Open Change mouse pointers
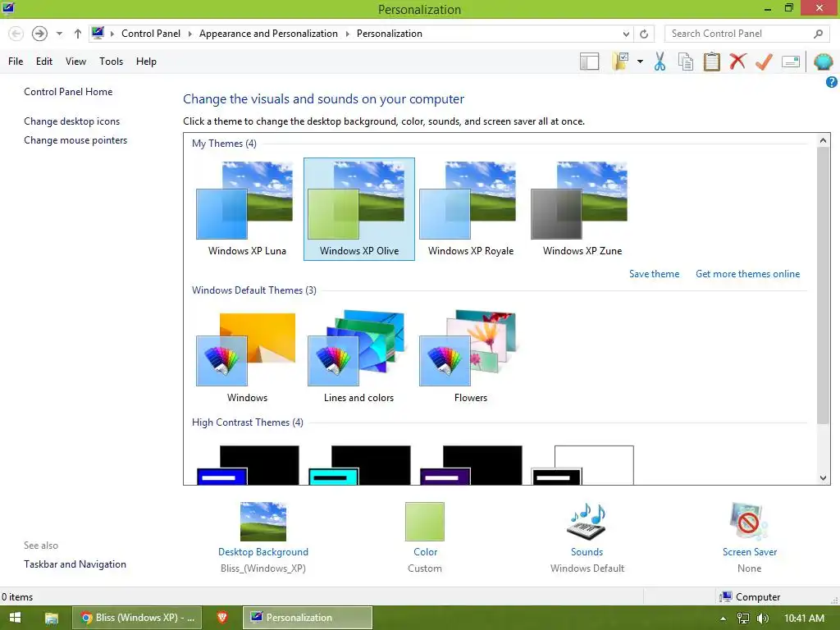840x630 pixels. click(x=75, y=139)
